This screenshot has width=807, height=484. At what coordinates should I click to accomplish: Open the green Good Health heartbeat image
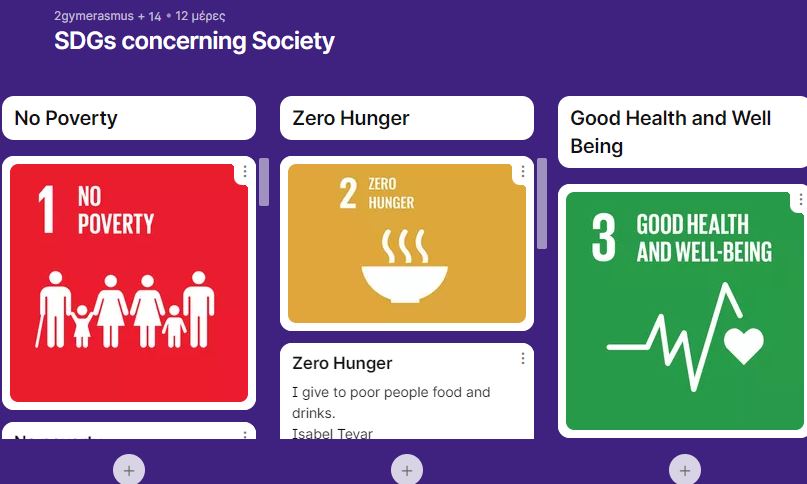point(685,310)
